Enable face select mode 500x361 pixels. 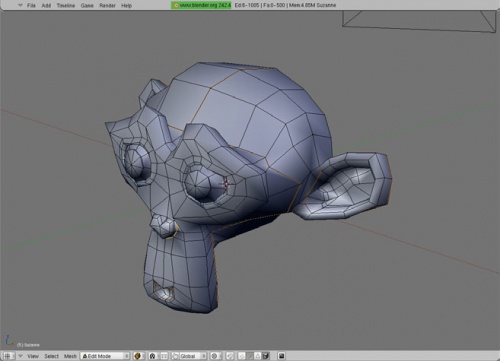pyautogui.click(x=258, y=356)
